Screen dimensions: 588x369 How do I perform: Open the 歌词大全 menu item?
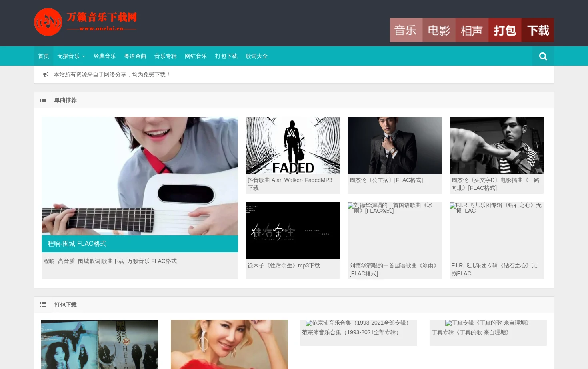pos(257,56)
